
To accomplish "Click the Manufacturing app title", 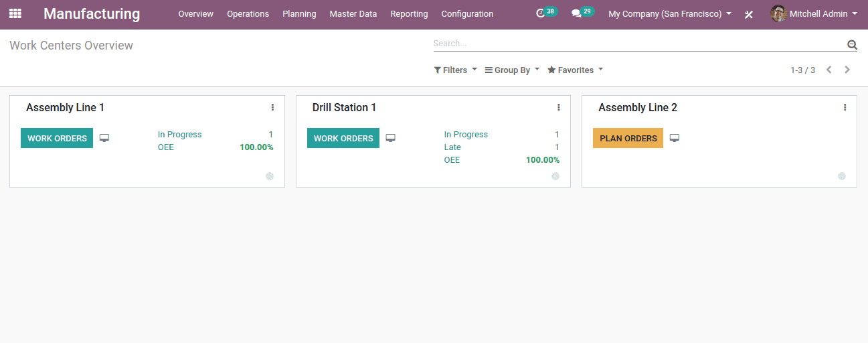I will point(92,13).
